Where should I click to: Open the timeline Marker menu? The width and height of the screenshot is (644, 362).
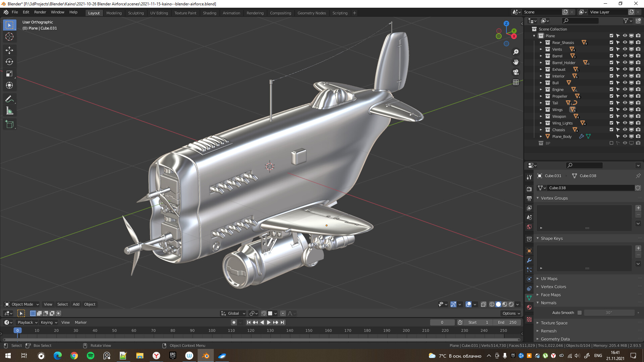coord(81,322)
